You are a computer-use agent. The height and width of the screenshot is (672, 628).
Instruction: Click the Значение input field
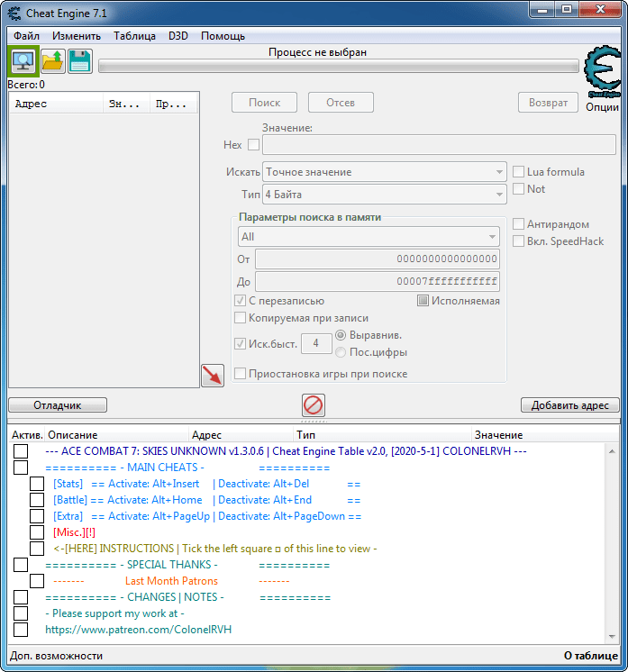(440, 145)
